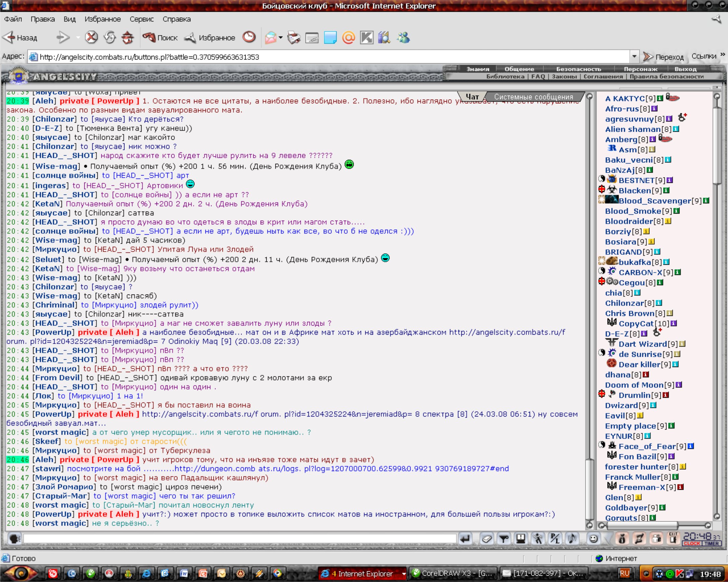Viewport: 728px width, 582px height.
Task: Open the Избранное favorites toolbar button
Action: tap(210, 37)
